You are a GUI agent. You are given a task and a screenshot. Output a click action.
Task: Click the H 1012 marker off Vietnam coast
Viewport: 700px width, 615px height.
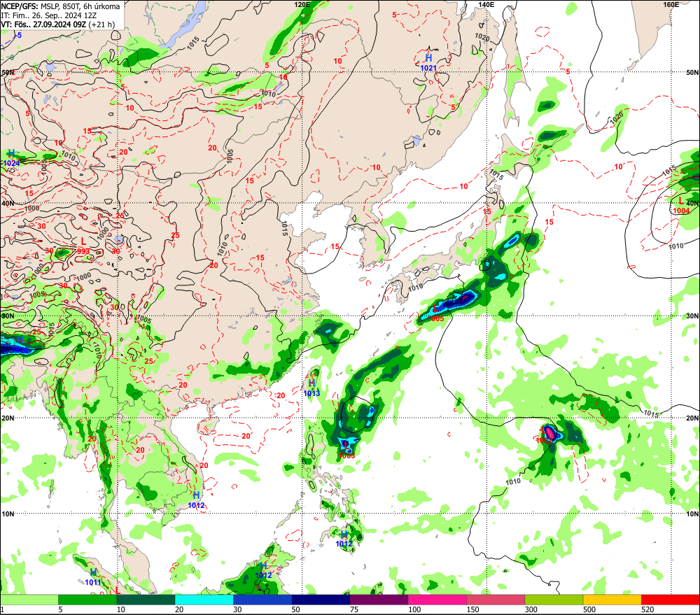196,500
